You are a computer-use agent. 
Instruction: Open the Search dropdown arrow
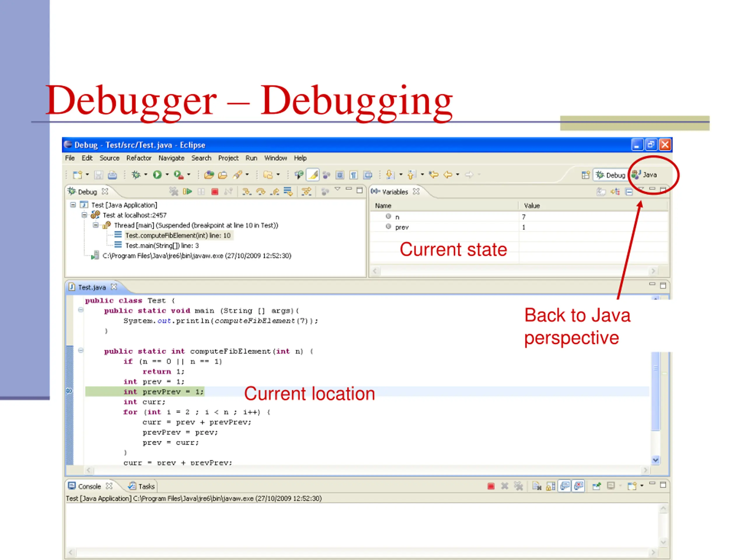(247, 174)
